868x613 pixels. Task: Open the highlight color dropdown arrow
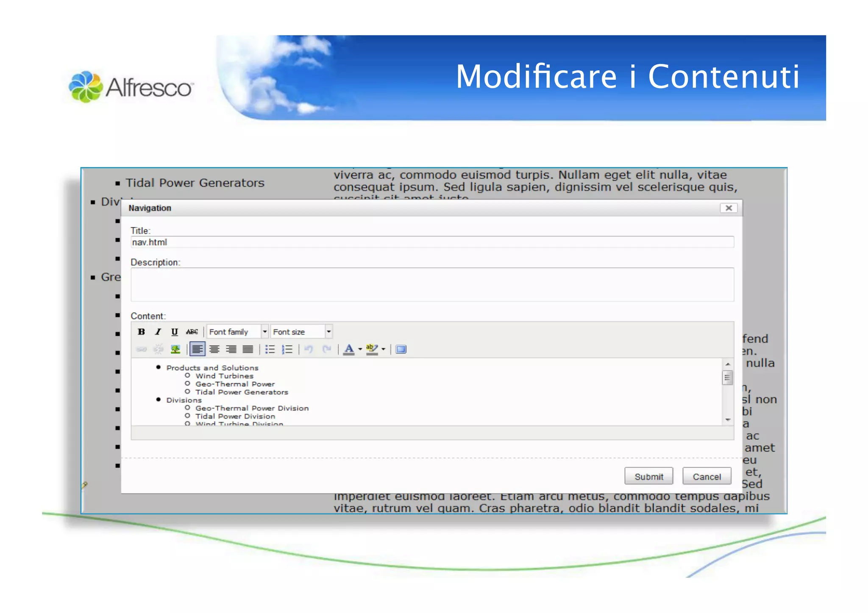tap(384, 349)
